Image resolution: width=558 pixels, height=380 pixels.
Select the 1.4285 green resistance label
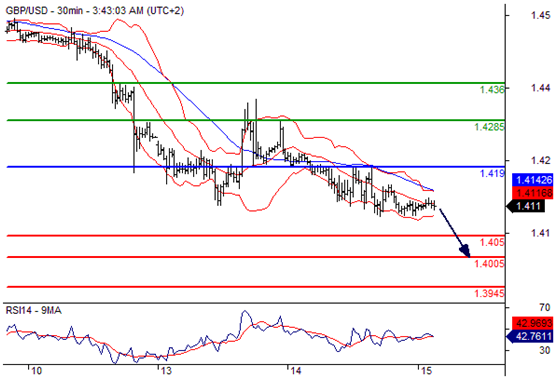(x=489, y=127)
